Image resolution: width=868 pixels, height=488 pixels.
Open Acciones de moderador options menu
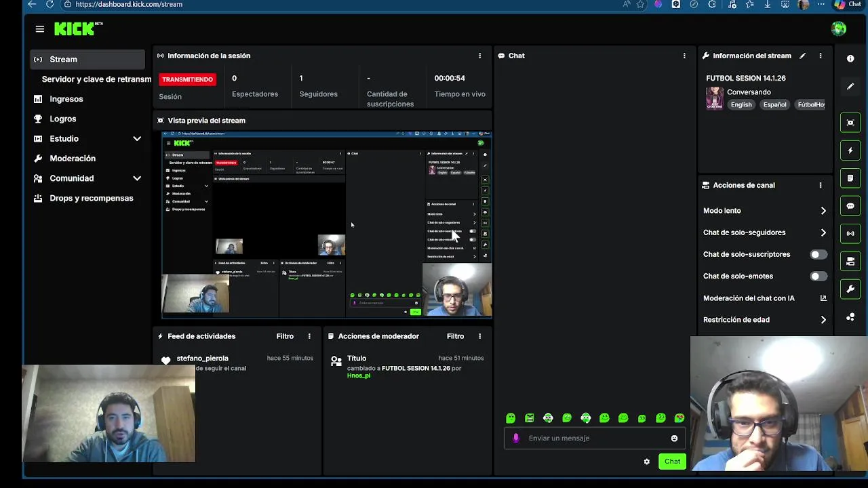point(479,336)
